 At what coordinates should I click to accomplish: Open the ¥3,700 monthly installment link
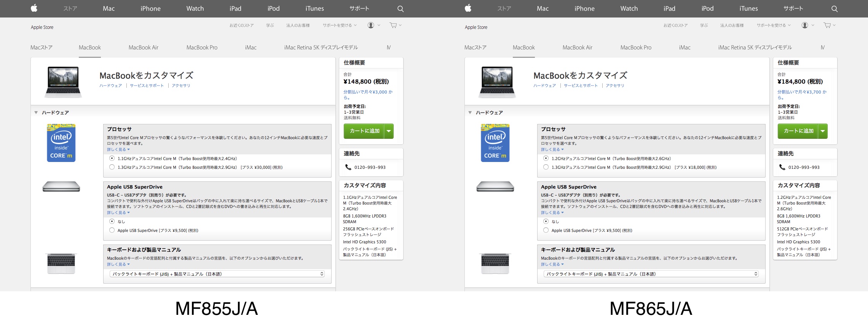802,95
